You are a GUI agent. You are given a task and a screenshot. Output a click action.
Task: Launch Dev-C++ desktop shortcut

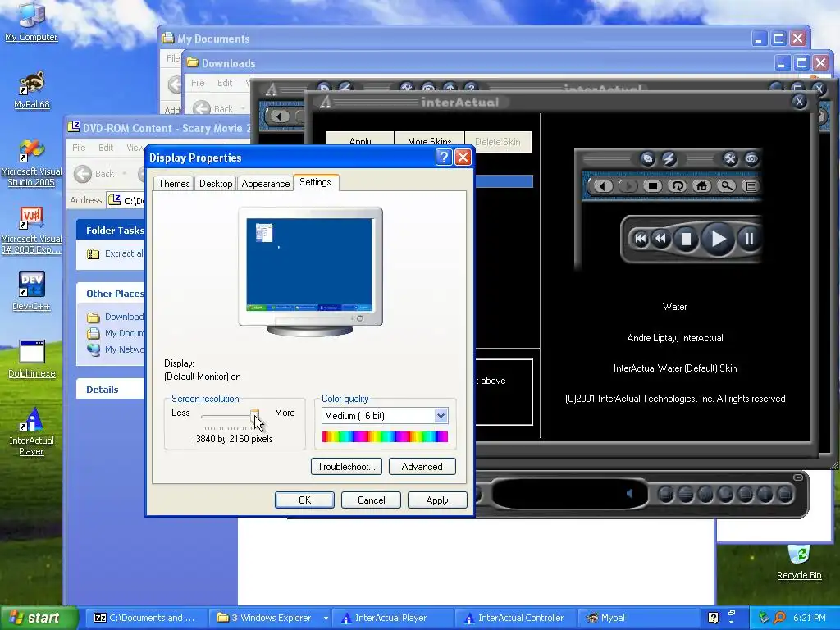32,291
